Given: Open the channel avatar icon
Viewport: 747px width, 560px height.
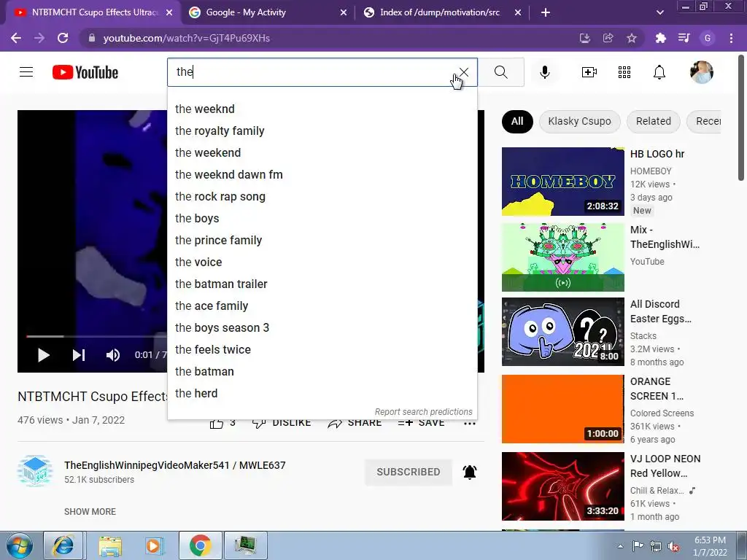Looking at the screenshot, I should (35, 472).
